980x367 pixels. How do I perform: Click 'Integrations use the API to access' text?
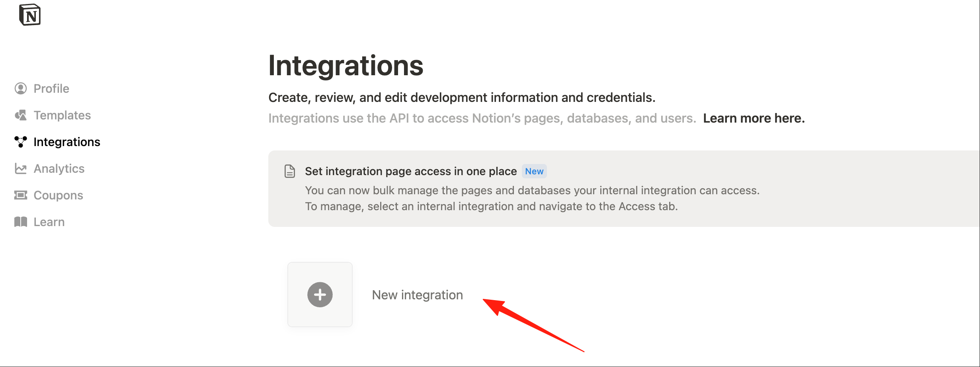click(x=482, y=118)
